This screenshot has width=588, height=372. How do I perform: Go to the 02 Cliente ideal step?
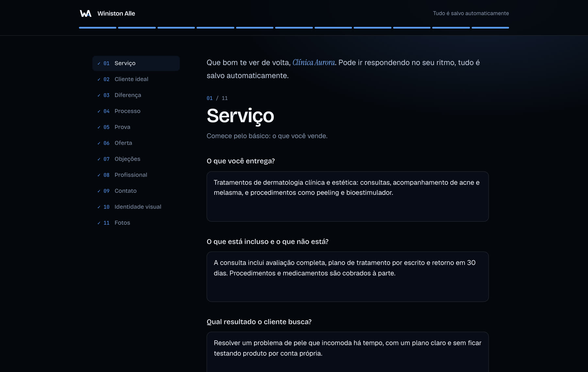(136, 79)
